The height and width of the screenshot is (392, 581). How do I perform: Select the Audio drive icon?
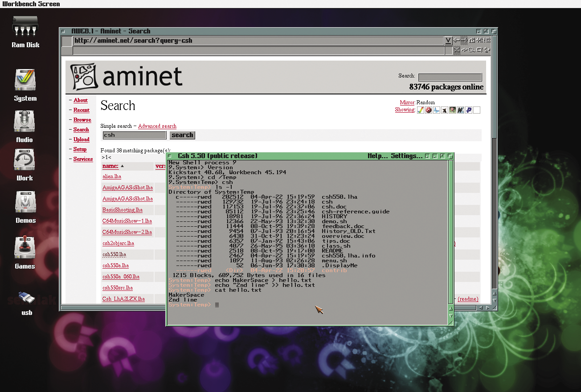25,127
